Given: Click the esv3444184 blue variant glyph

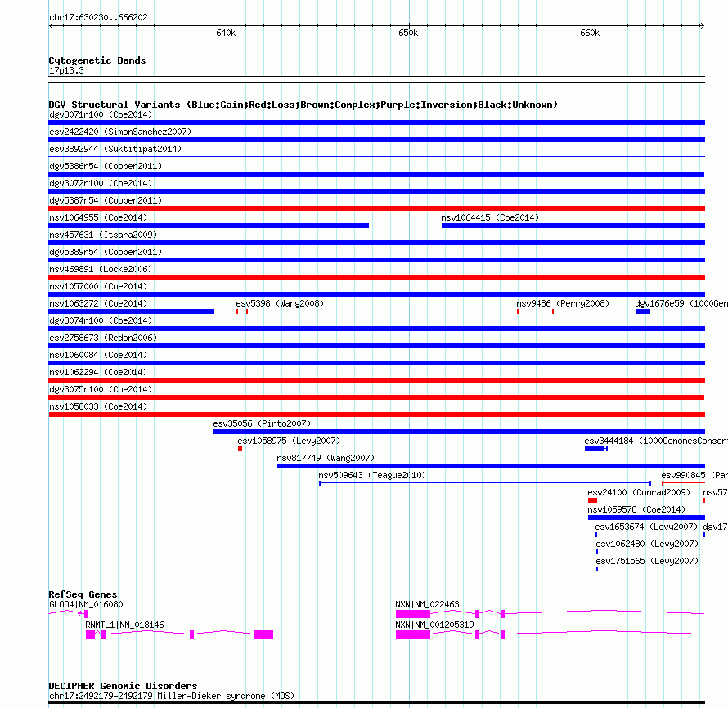Looking at the screenshot, I should click(x=595, y=449).
